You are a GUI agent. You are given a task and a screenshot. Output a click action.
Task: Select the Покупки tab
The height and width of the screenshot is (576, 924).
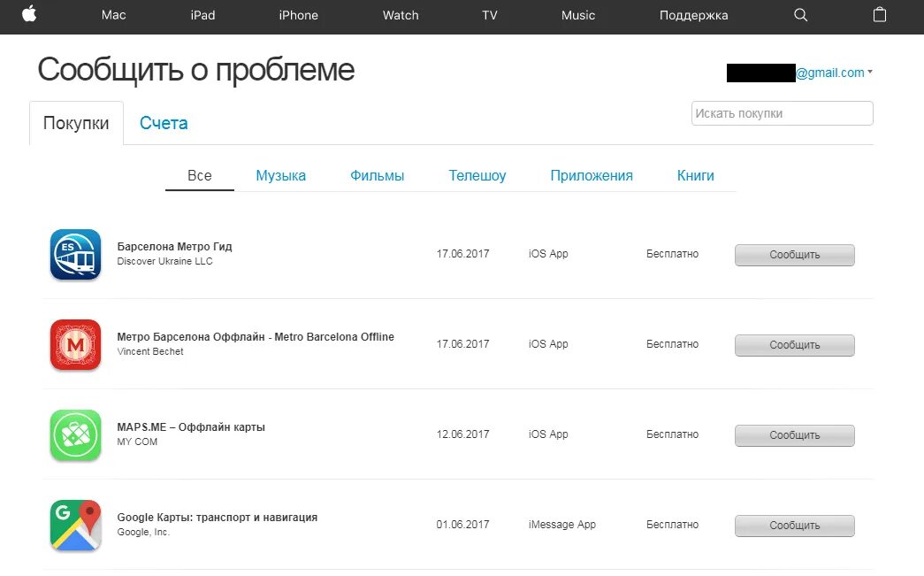76,123
